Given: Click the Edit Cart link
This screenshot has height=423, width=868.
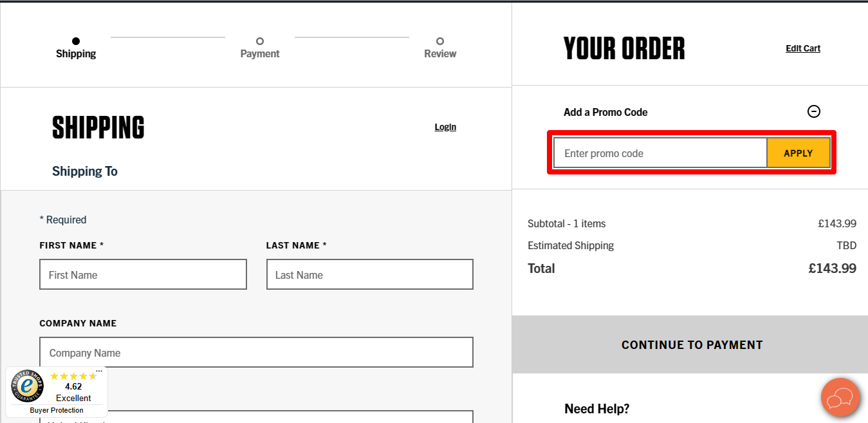Looking at the screenshot, I should (x=803, y=48).
